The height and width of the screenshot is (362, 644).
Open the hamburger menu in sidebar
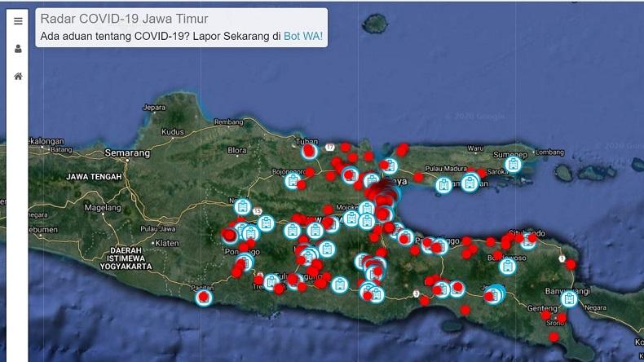18,21
